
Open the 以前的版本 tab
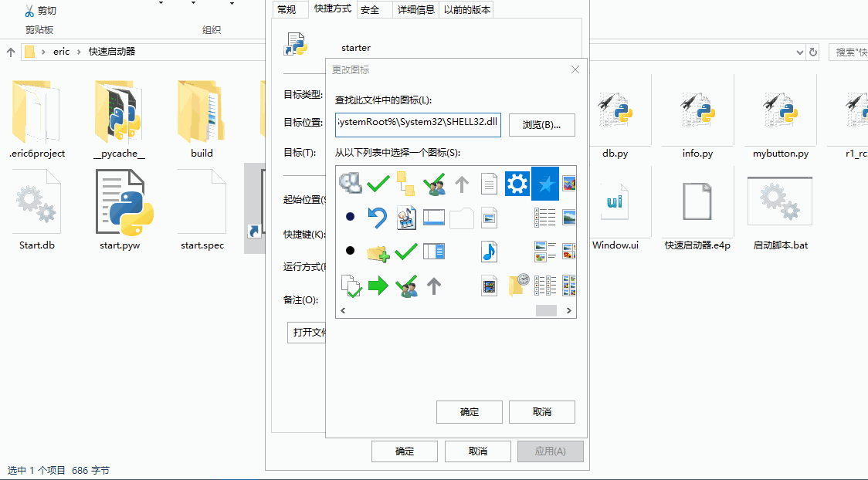pyautogui.click(x=466, y=9)
